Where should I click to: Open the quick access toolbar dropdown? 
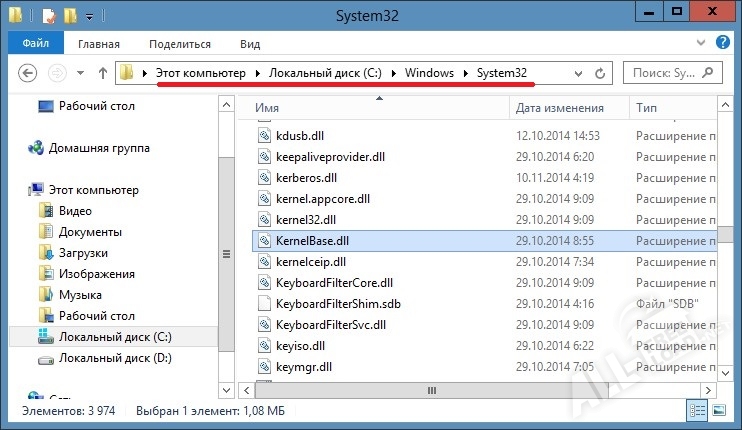tap(90, 17)
